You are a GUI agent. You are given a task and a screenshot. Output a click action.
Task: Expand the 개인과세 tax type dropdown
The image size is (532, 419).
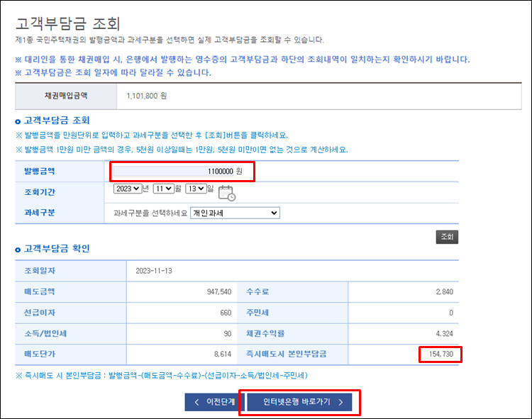pyautogui.click(x=235, y=213)
